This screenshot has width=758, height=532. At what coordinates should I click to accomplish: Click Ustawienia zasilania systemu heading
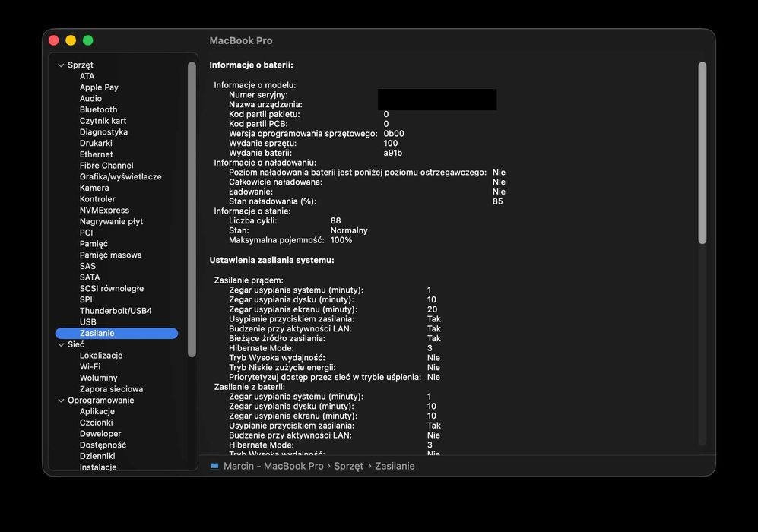click(x=271, y=260)
